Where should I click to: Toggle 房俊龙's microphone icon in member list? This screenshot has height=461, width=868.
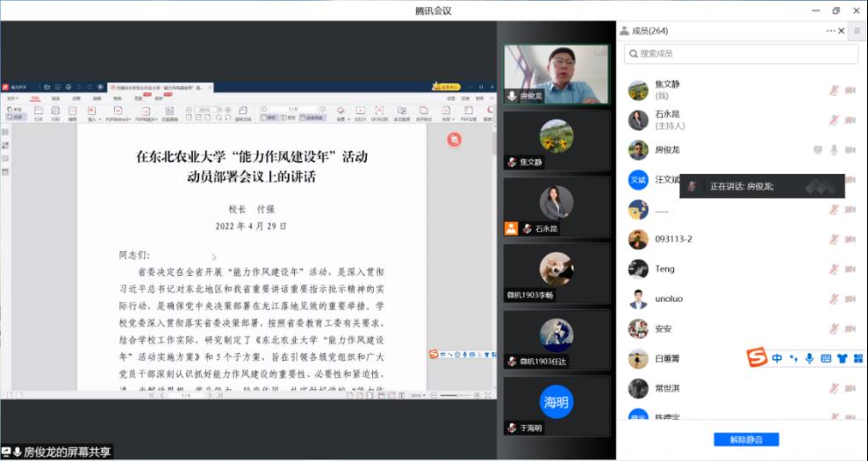pos(834,149)
